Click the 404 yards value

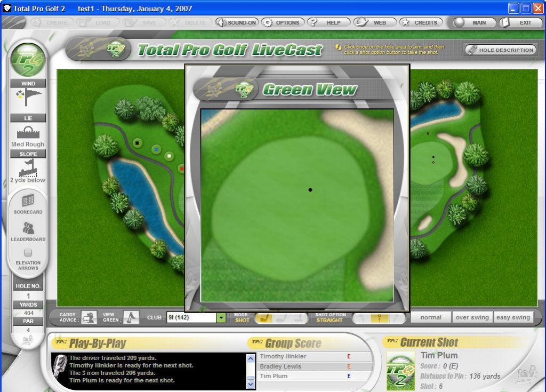[29, 313]
